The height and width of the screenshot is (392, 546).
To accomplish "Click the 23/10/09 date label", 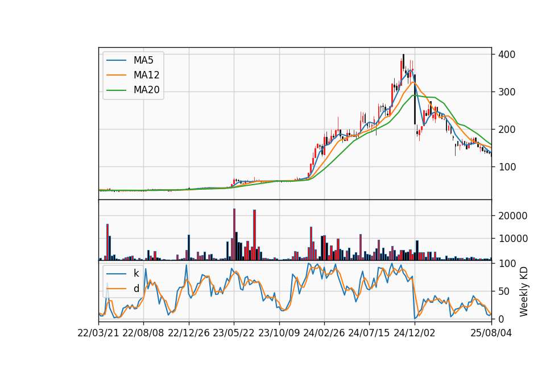I will [x=279, y=333].
